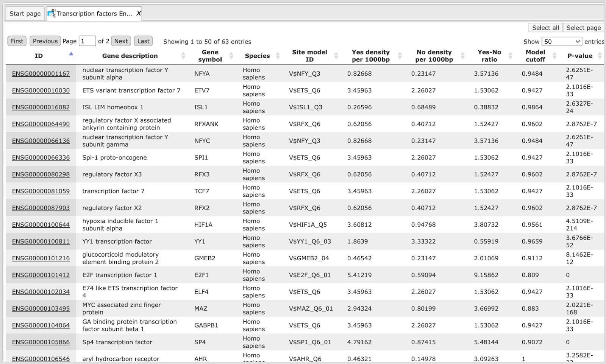Viewport: 606px width, 364px height.
Task: Select the 'Spi-1 proto-oncogene' description
Action: (114, 157)
